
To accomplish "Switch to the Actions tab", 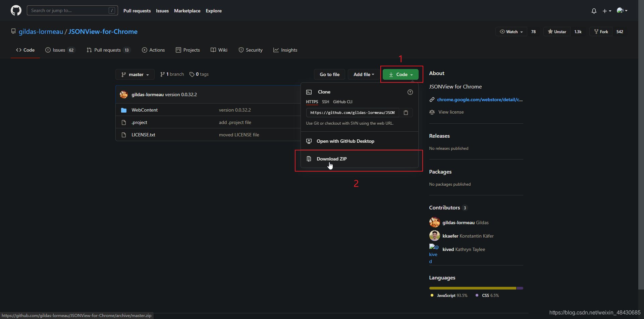I will pyautogui.click(x=154, y=50).
